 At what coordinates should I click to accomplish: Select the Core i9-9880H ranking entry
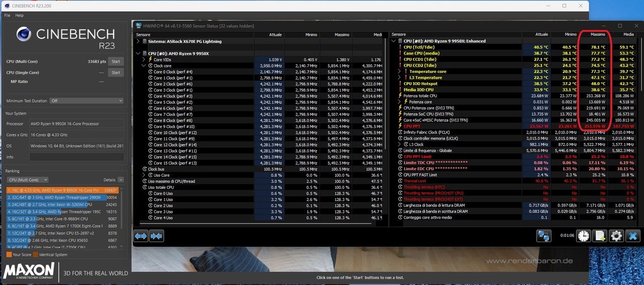[62, 219]
